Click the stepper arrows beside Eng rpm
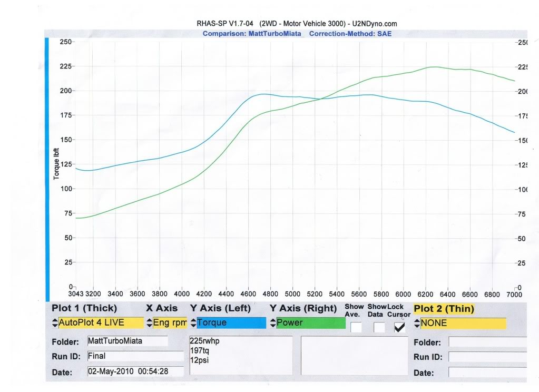 tap(149, 322)
